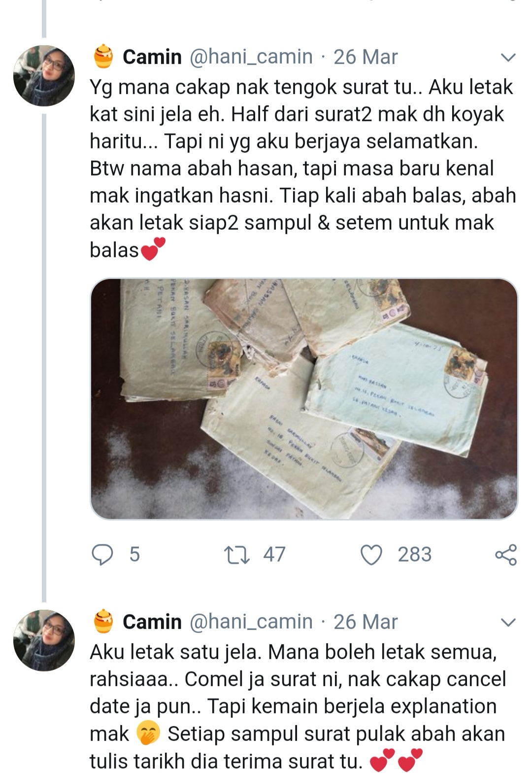Like the tweet with 283 likes
Screen dimensions: 532x775
point(371,555)
